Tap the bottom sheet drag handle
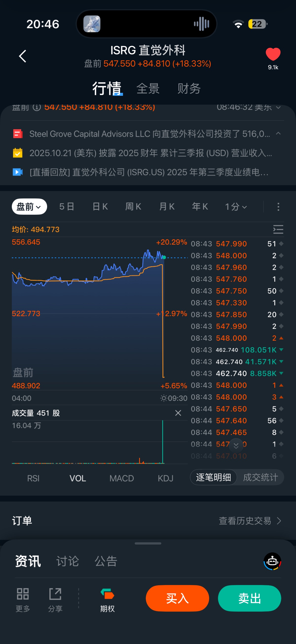The width and height of the screenshot is (296, 644). (148, 543)
